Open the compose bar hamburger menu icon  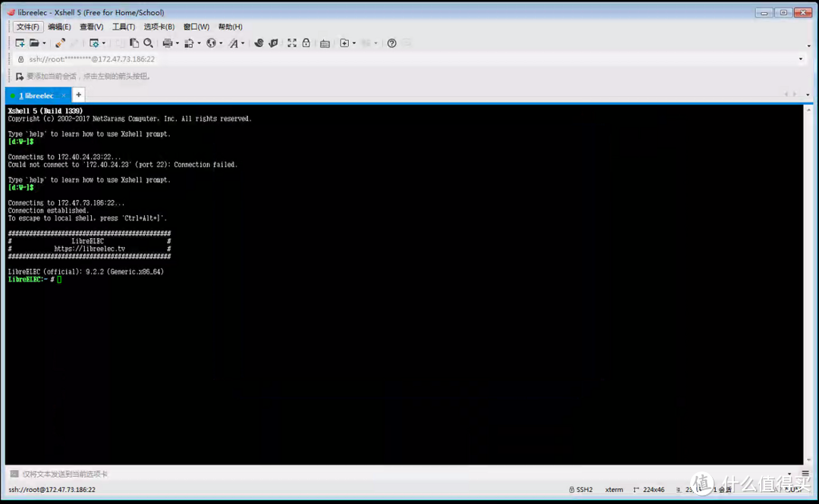point(805,474)
